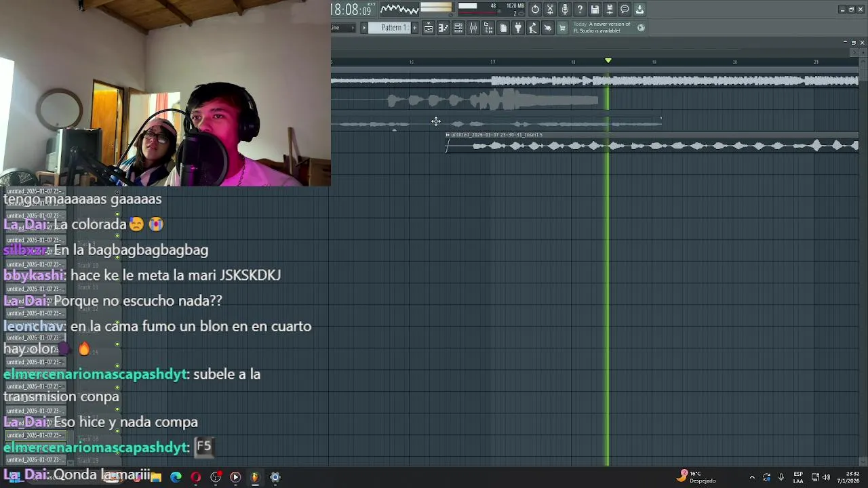
Task: Click the yellow playhead marker on timeline
Action: (x=608, y=61)
